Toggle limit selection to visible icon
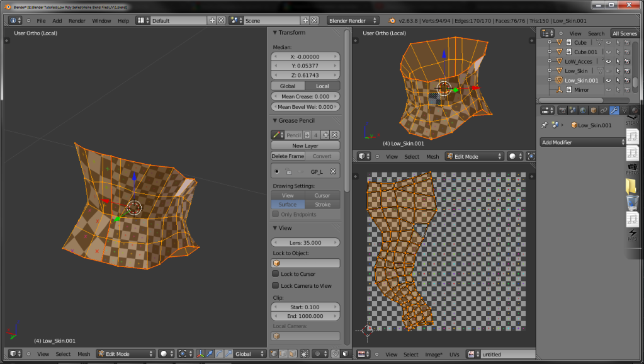Image resolution: width=644 pixels, height=364 pixels. point(305,354)
